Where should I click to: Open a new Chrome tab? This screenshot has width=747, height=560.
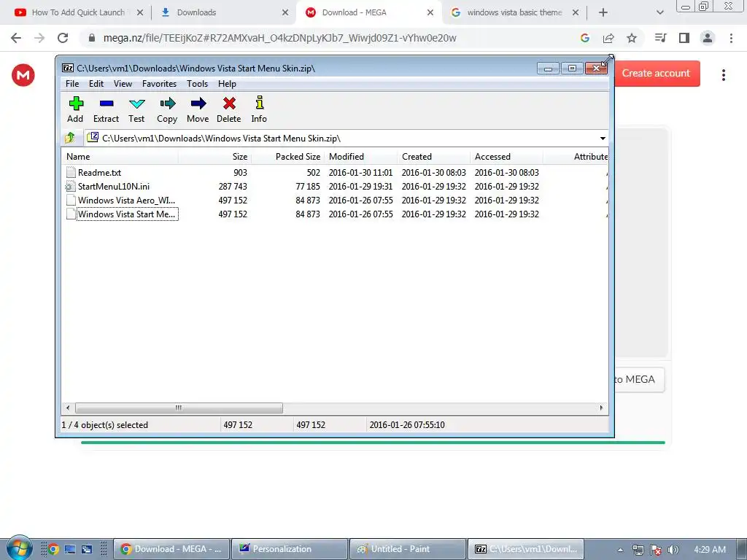coord(603,12)
